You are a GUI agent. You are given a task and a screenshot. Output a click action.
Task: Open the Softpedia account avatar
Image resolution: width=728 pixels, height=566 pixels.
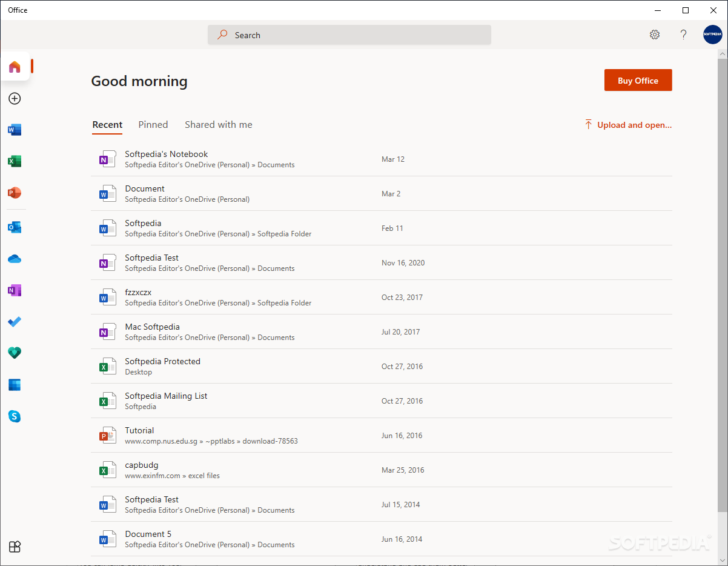[713, 35]
